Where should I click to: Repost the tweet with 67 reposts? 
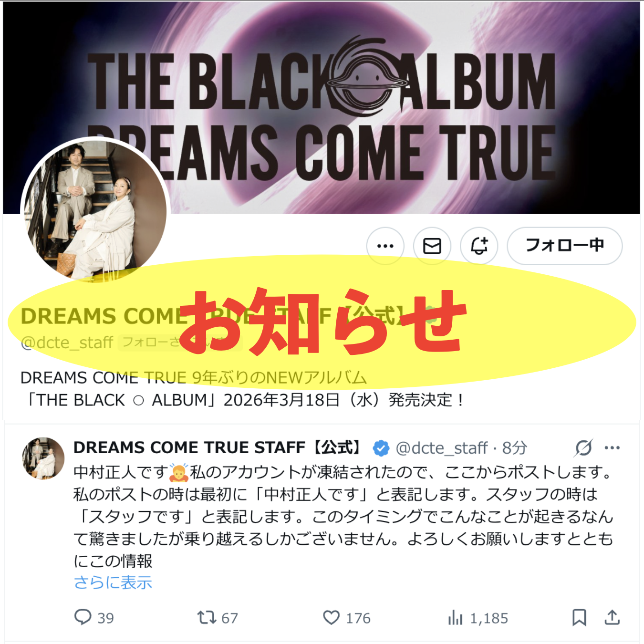click(x=218, y=618)
